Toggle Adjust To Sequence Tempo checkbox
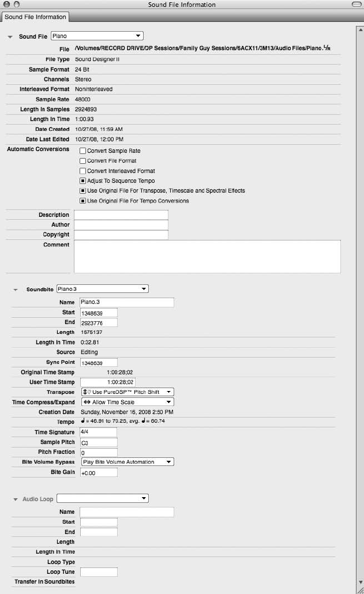 [x=82, y=181]
